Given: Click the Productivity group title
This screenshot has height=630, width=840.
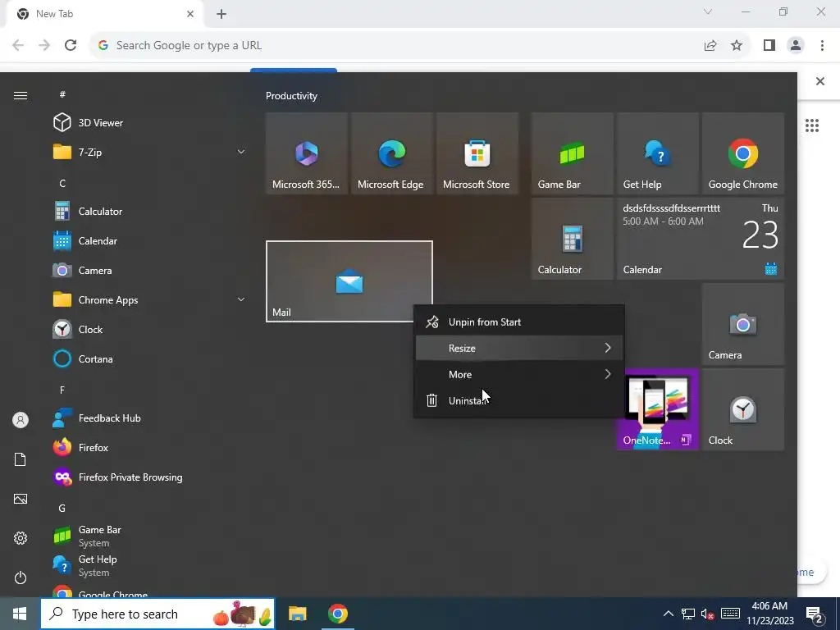Looking at the screenshot, I should pos(291,96).
